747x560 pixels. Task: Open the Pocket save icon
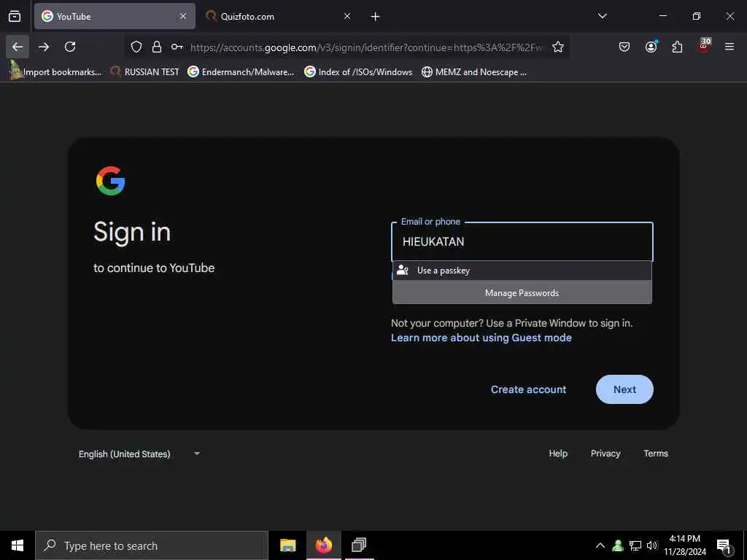point(624,47)
